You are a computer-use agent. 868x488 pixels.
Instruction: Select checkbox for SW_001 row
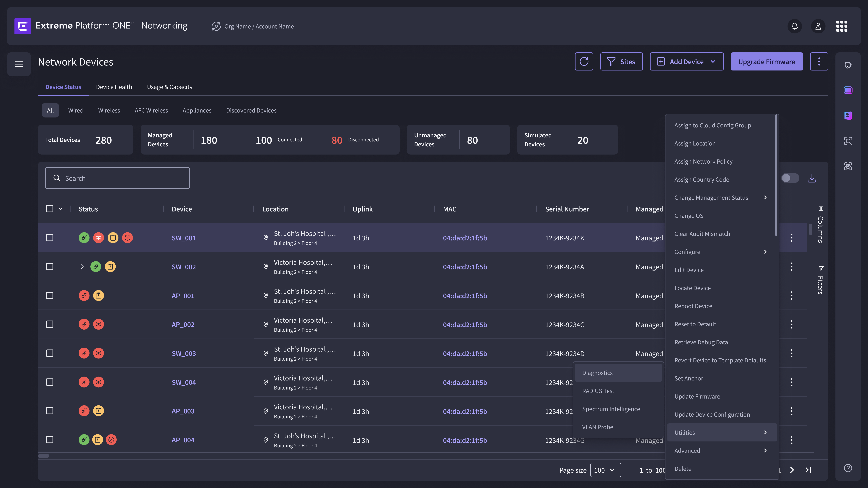50,238
